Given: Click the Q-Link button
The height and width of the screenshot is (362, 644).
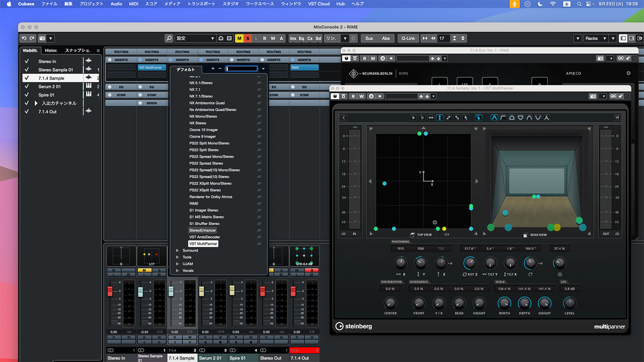Looking at the screenshot, I should (408, 39).
